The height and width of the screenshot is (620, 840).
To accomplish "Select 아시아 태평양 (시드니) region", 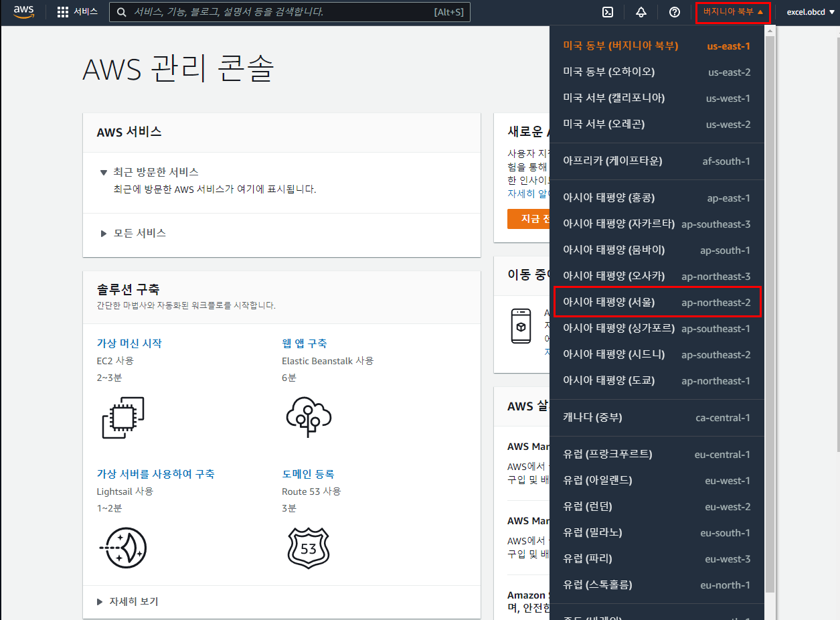I will (657, 354).
